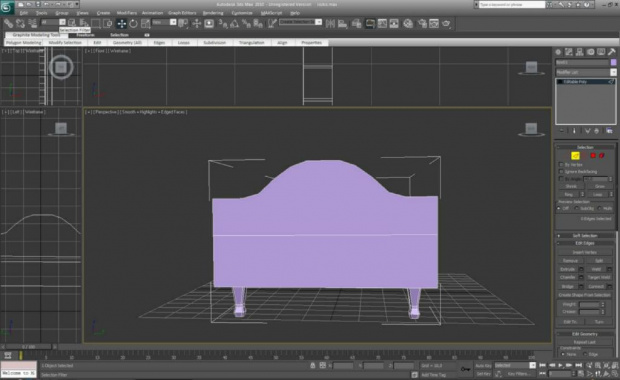Open the Rendering menu
The width and height of the screenshot is (620, 380).
[213, 13]
